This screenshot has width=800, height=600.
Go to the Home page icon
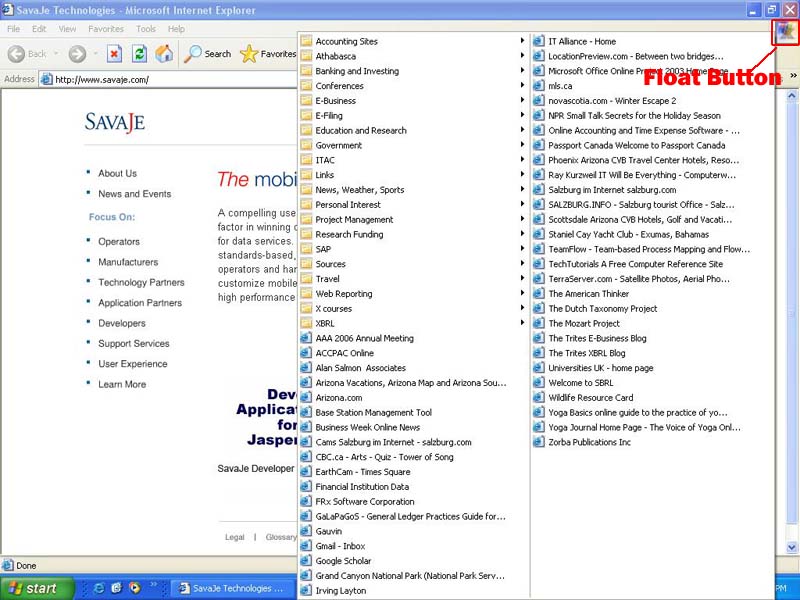point(164,54)
